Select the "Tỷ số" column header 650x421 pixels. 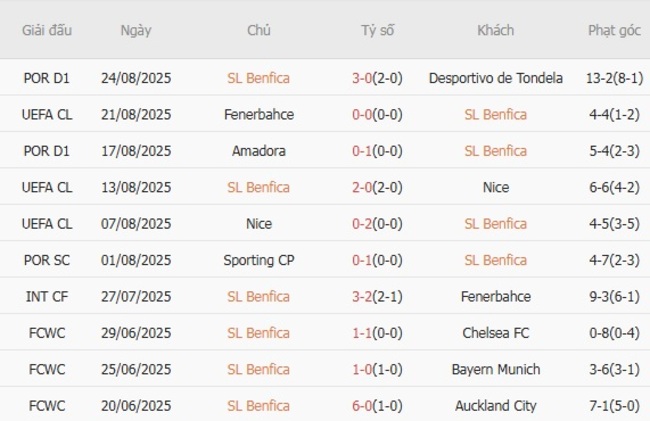pos(378,30)
